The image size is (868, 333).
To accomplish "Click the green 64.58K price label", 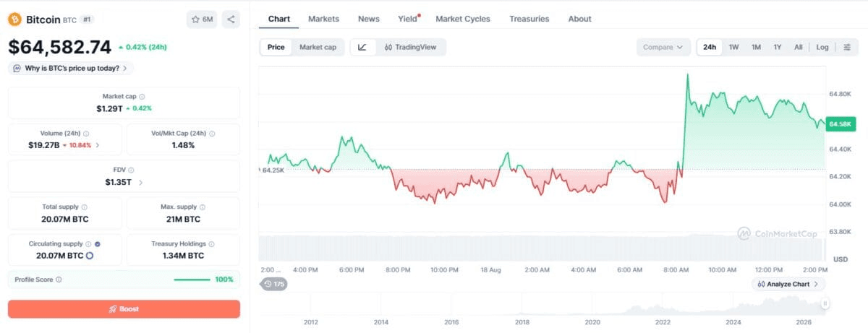I will pyautogui.click(x=841, y=124).
